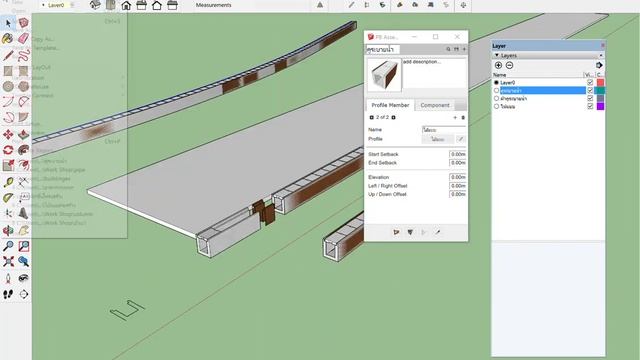The width and height of the screenshot is (640, 360).
Task: Select the Scale tool
Action: [8, 165]
